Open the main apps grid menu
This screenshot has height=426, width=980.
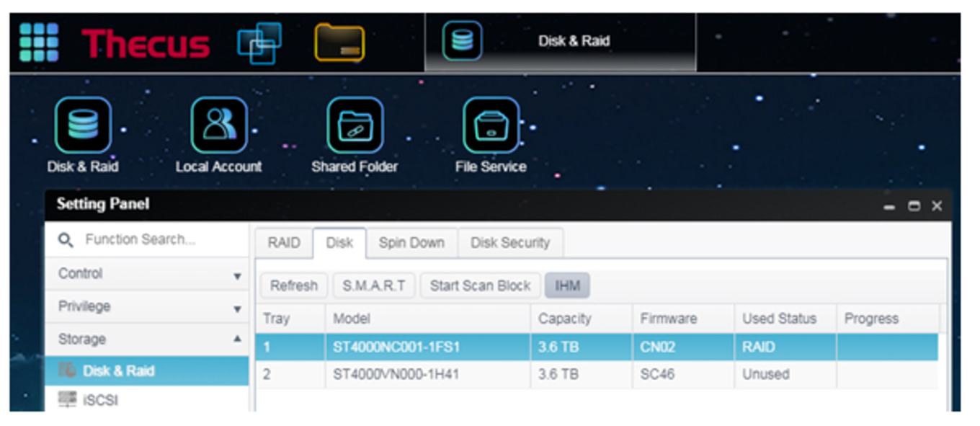(x=39, y=43)
